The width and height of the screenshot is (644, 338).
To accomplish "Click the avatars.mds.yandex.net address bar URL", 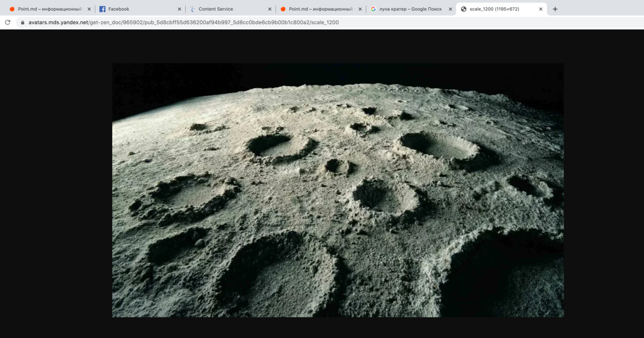I will pyautogui.click(x=184, y=23).
